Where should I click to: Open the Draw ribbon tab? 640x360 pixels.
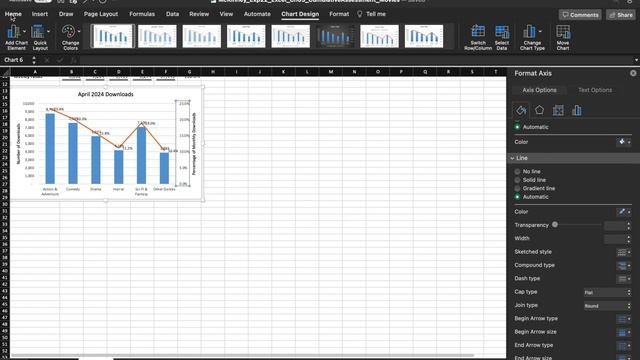(66, 14)
